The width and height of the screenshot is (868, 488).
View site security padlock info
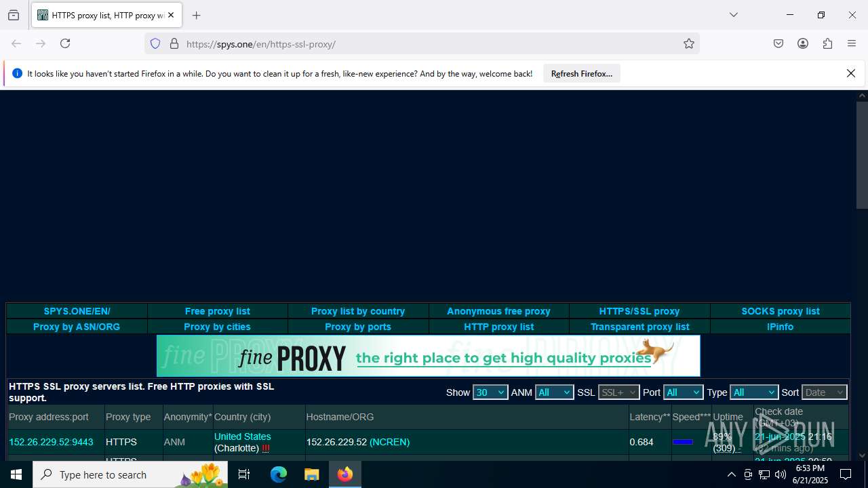click(174, 44)
